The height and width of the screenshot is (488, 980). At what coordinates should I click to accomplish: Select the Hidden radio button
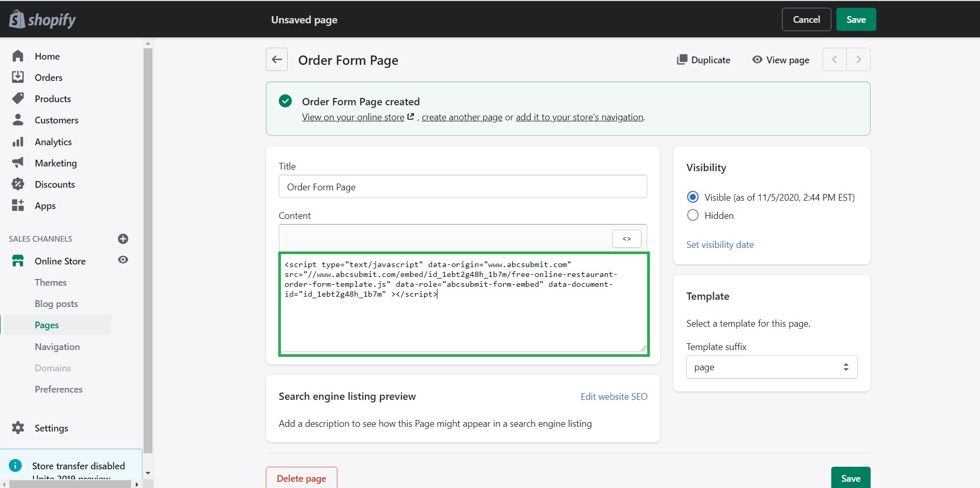coord(692,215)
